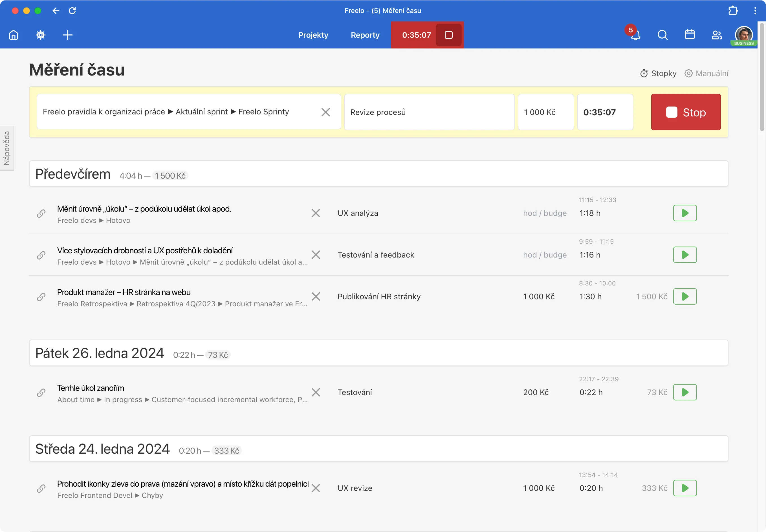This screenshot has height=532, width=766.
Task: Navigate back with the arrow icon
Action: click(56, 11)
